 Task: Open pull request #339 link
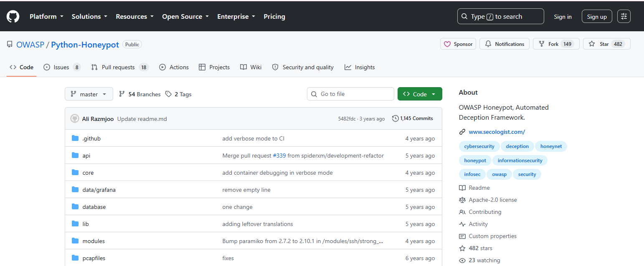[279, 156]
